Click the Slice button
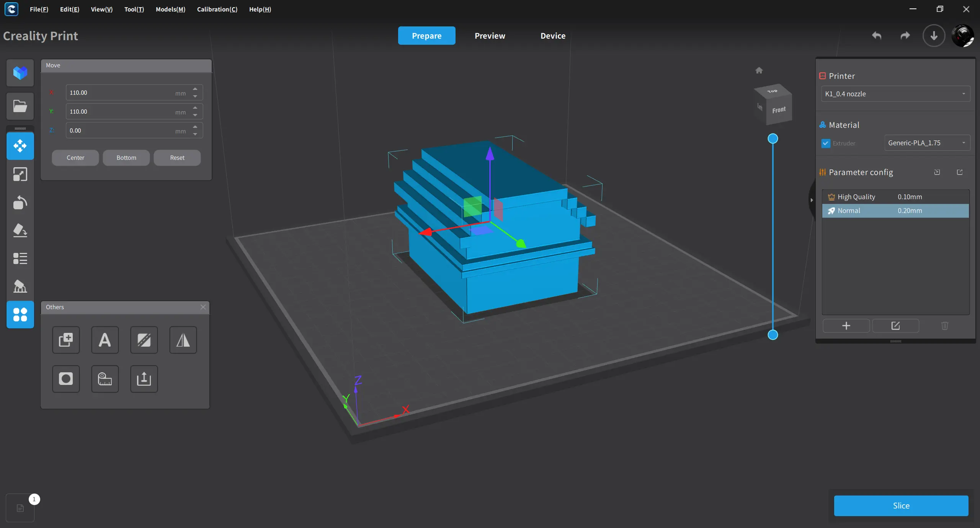Viewport: 980px width, 528px height. click(901, 505)
